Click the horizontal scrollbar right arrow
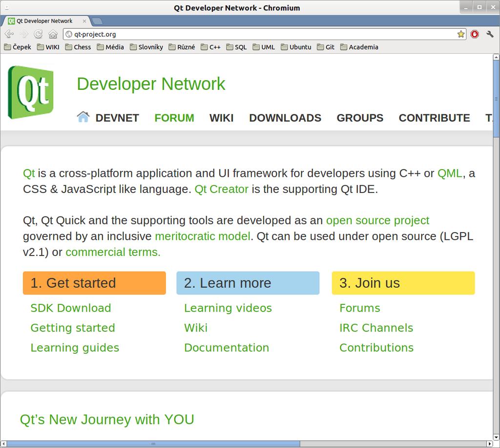The width and height of the screenshot is (500, 448). [490, 444]
